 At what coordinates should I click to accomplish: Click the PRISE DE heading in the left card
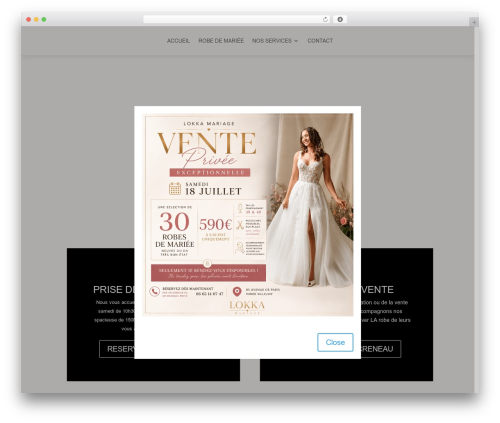tap(114, 289)
